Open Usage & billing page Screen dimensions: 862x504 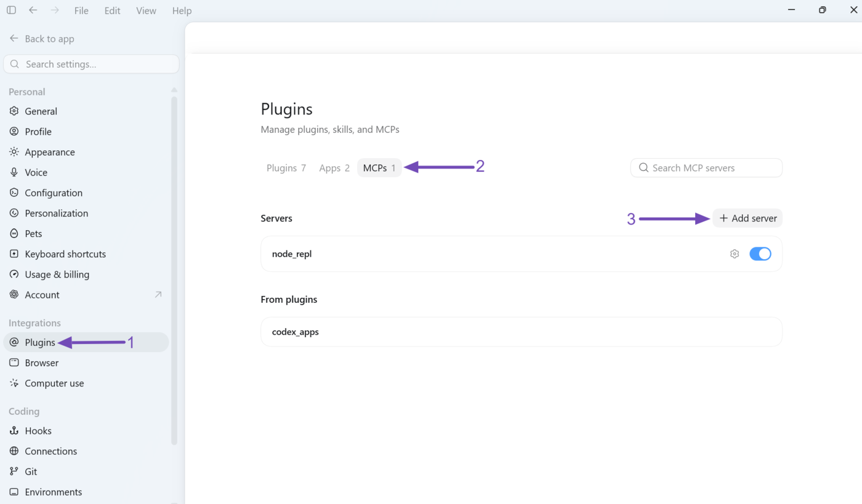point(86,274)
